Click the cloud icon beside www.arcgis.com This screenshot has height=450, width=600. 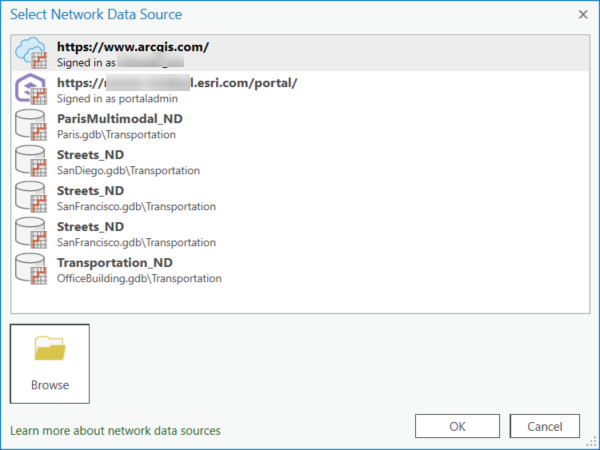(x=32, y=54)
